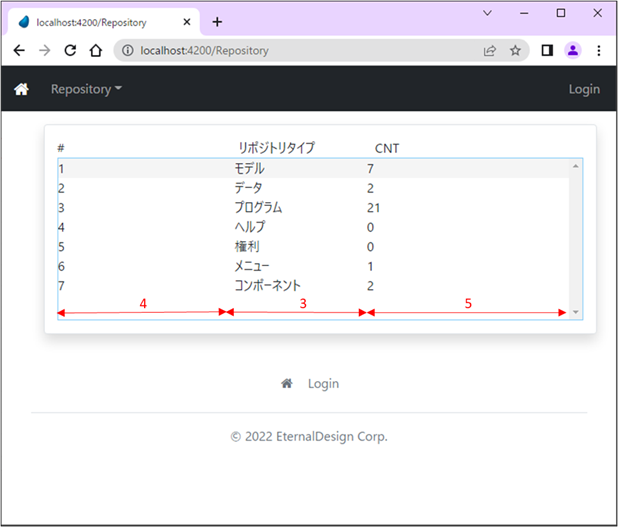This screenshot has width=618, height=527.
Task: Open the tab search chevron
Action: coord(487,13)
